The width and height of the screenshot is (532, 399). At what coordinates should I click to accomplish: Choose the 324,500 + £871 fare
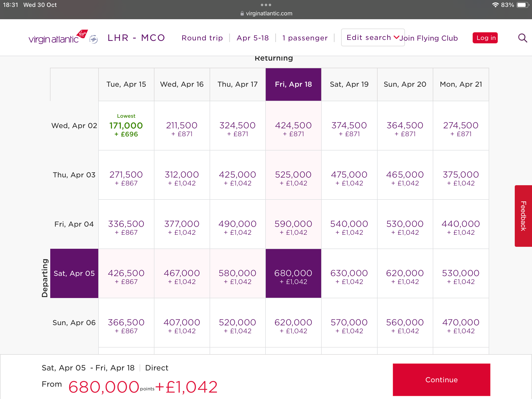(238, 126)
